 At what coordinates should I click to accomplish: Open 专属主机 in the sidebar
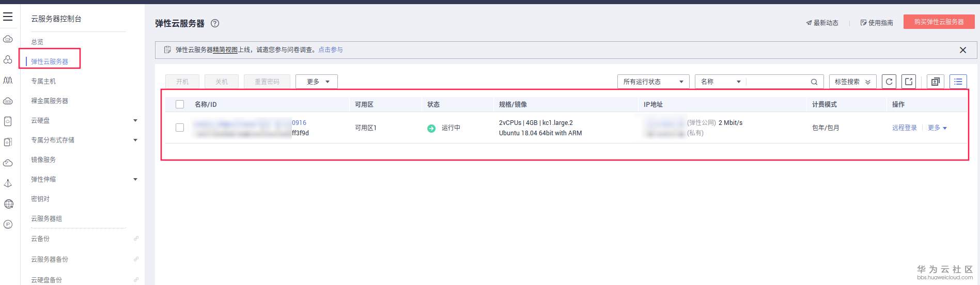tap(43, 81)
